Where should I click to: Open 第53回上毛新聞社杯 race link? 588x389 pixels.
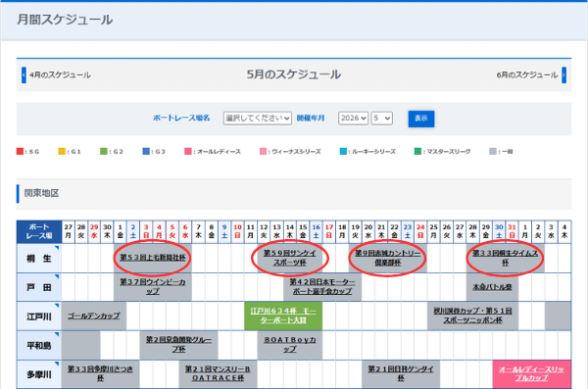[x=153, y=258]
